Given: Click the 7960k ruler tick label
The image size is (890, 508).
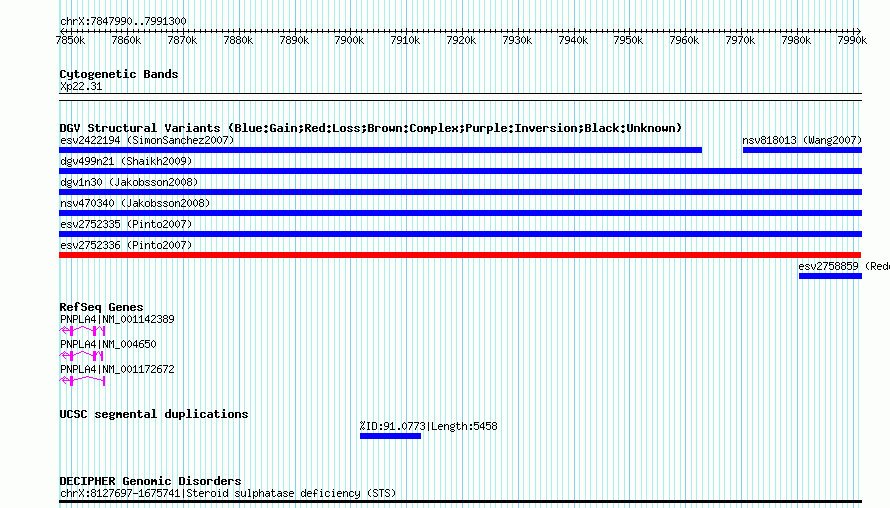Looking at the screenshot, I should (x=684, y=40).
